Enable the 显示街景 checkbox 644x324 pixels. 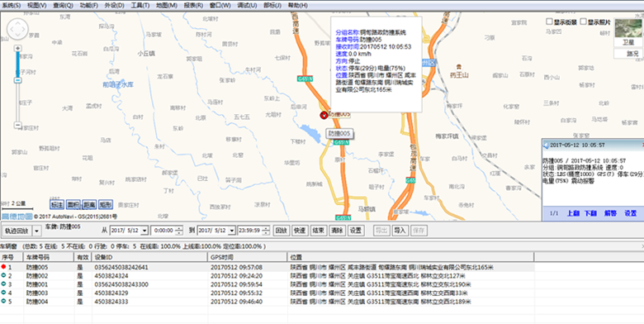[550, 21]
